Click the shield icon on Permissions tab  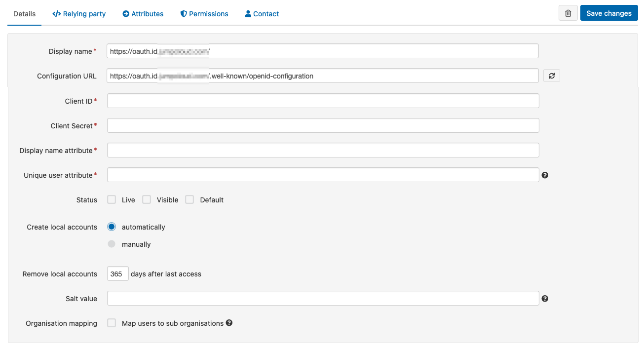click(183, 13)
